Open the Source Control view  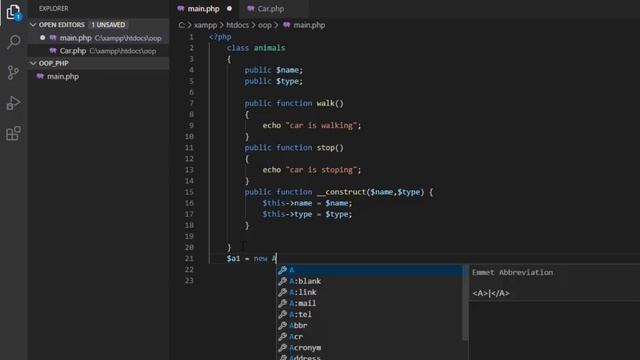(13, 73)
